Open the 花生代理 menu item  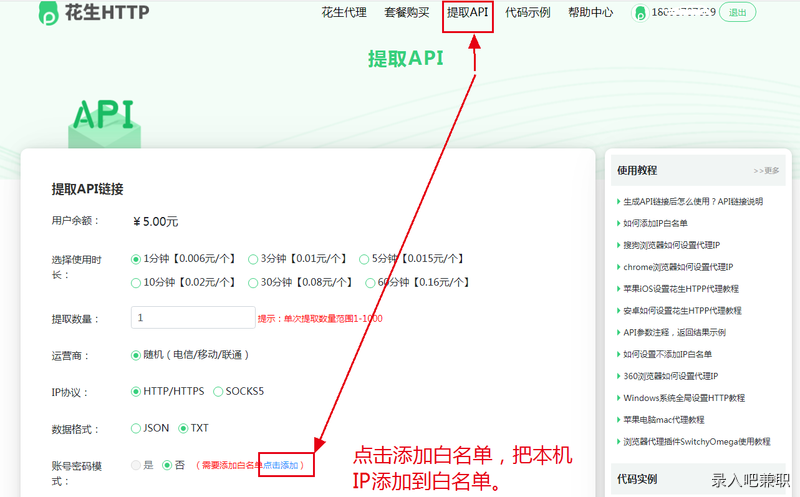[x=344, y=12]
